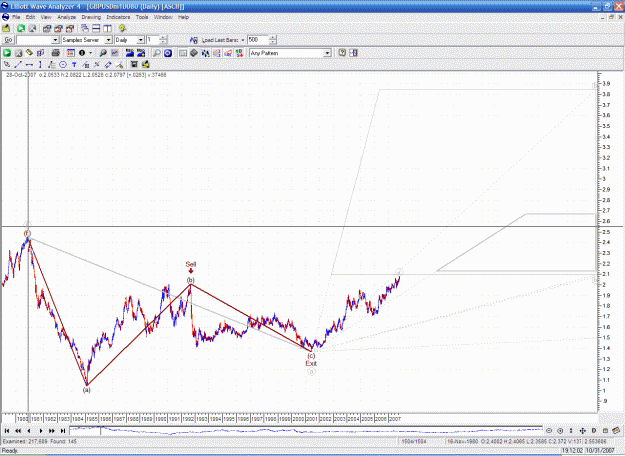The width and height of the screenshot is (625, 456).
Task: Open the Edit menu
Action: point(30,17)
